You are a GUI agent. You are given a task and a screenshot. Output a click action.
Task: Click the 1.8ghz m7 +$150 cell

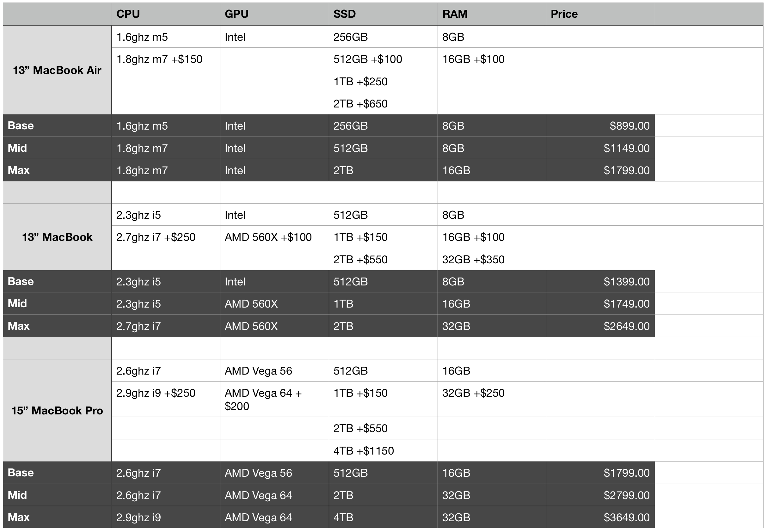(166, 59)
